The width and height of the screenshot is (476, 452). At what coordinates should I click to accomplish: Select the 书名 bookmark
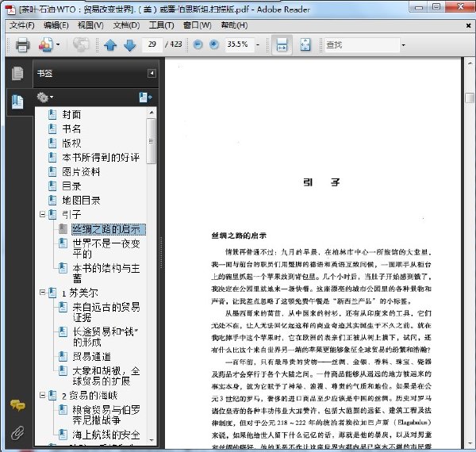coord(71,129)
